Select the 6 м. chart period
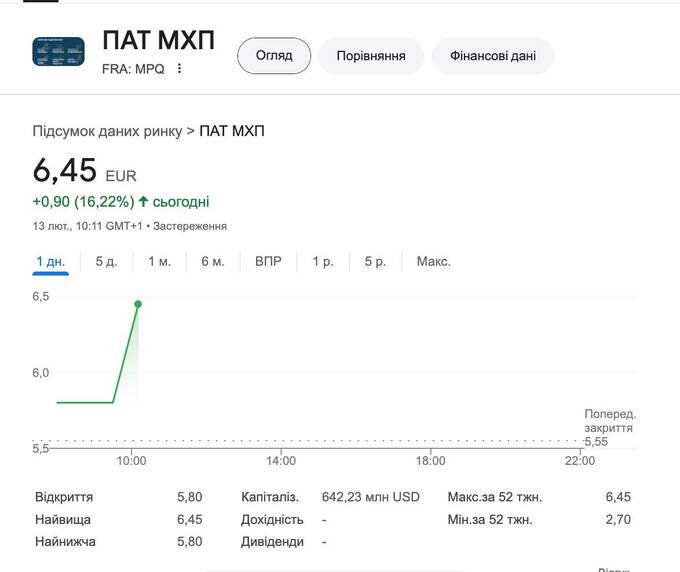The image size is (680, 572). tap(212, 262)
